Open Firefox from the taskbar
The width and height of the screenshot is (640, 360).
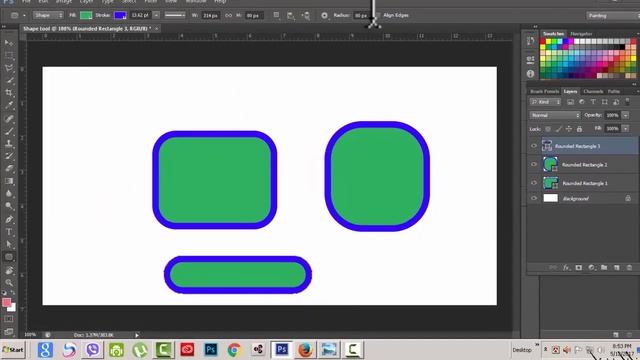[305, 350]
